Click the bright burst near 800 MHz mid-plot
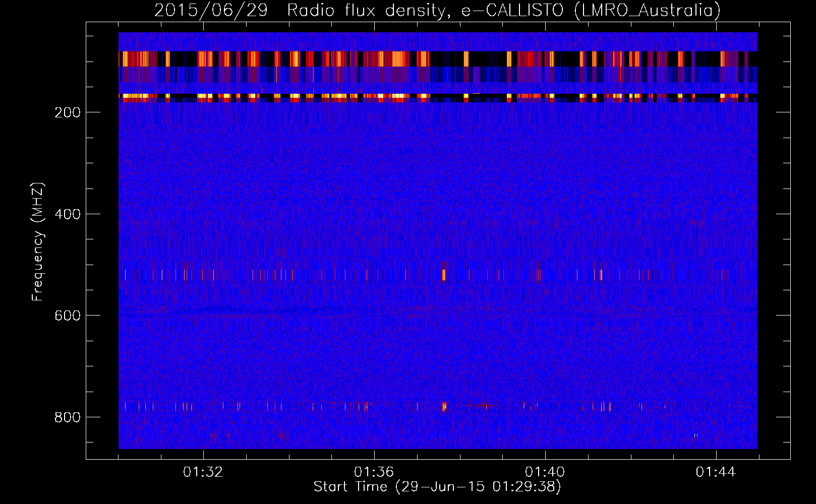The image size is (816, 504). (x=444, y=406)
